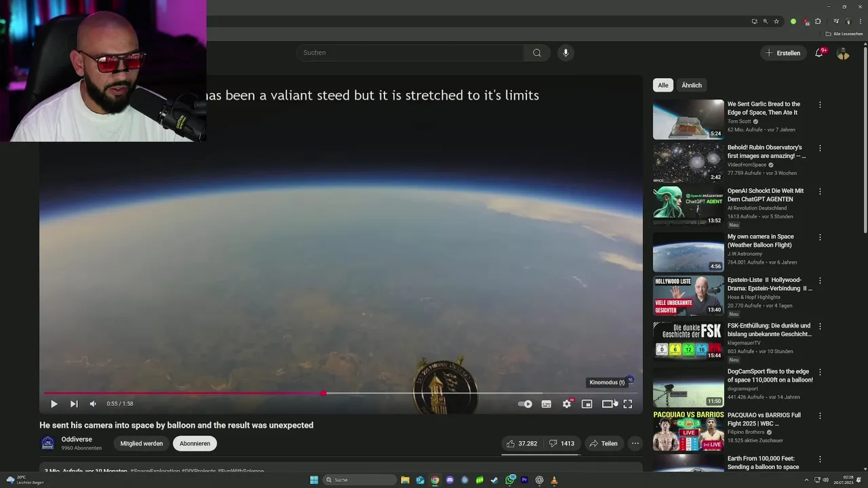Open options for FSK-Enthüllung video
This screenshot has width=868, height=488.
pyautogui.click(x=820, y=327)
